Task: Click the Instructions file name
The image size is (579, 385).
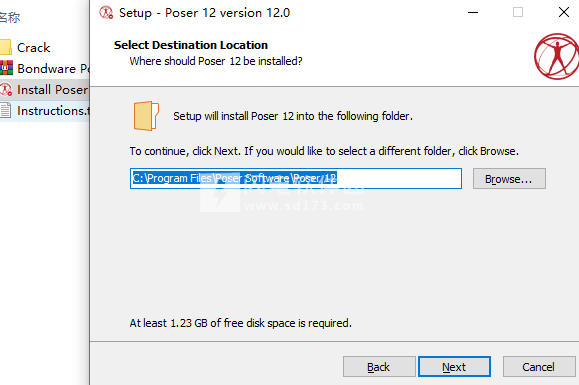Action: 53,111
